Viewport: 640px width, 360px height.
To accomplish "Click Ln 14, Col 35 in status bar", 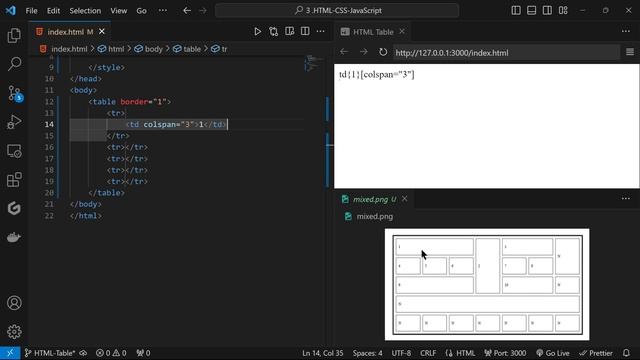I will click(322, 353).
